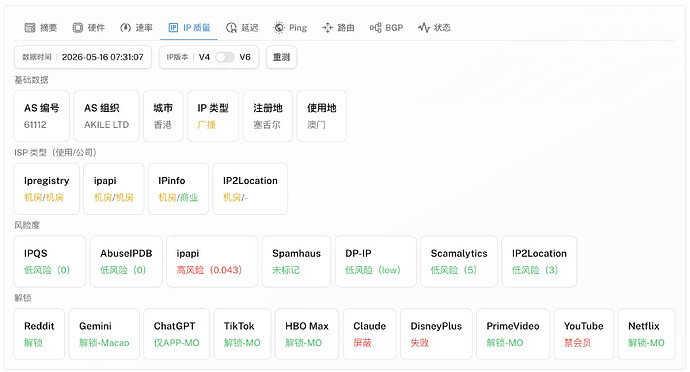Click the AS 编号 61112 card
690x372 pixels.
pyautogui.click(x=42, y=116)
